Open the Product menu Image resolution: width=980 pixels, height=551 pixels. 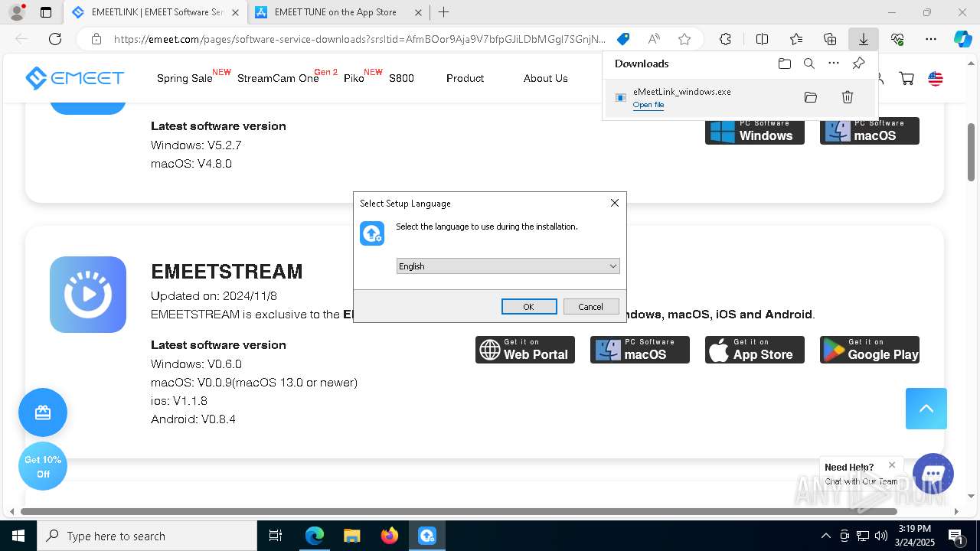pos(465,78)
